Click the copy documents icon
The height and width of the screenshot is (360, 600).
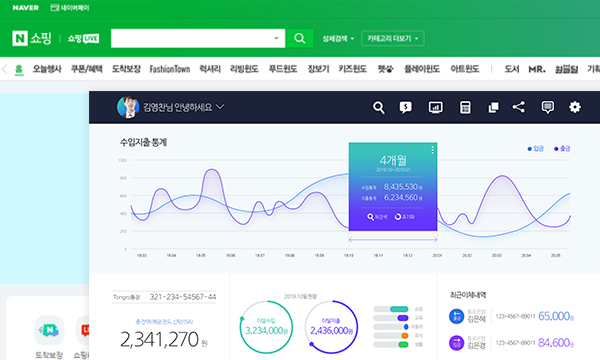pyautogui.click(x=493, y=108)
